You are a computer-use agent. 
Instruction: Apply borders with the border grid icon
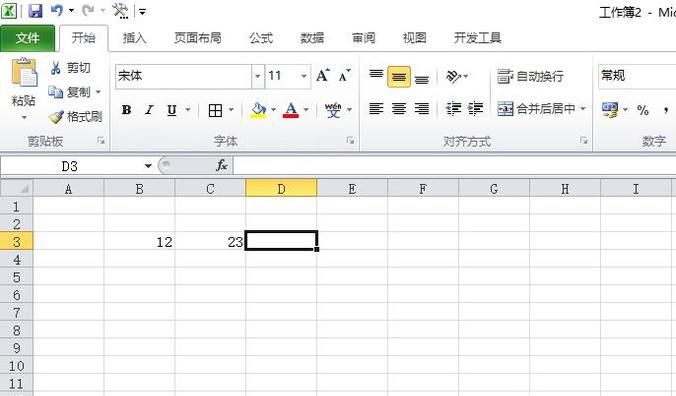[215, 110]
